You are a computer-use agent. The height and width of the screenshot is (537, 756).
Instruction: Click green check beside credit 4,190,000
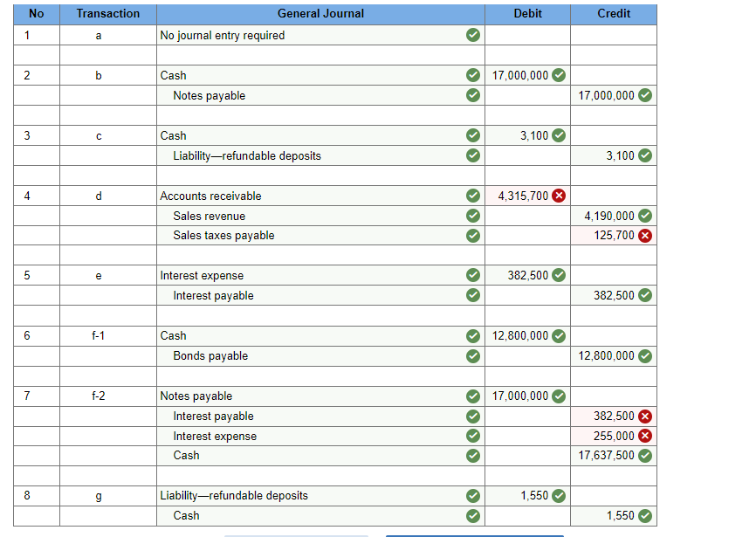(645, 216)
